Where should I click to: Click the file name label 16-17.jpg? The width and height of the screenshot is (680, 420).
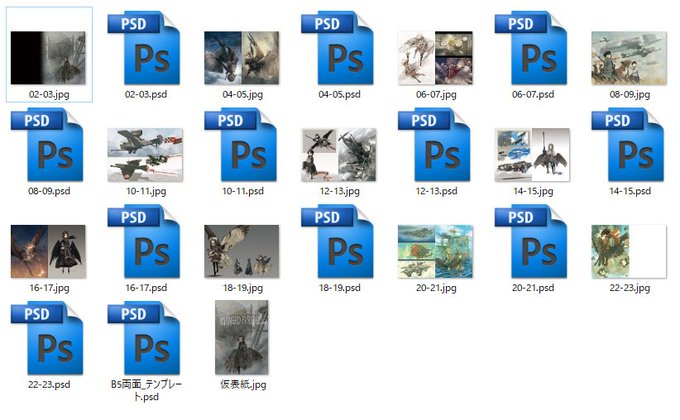pos(49,288)
